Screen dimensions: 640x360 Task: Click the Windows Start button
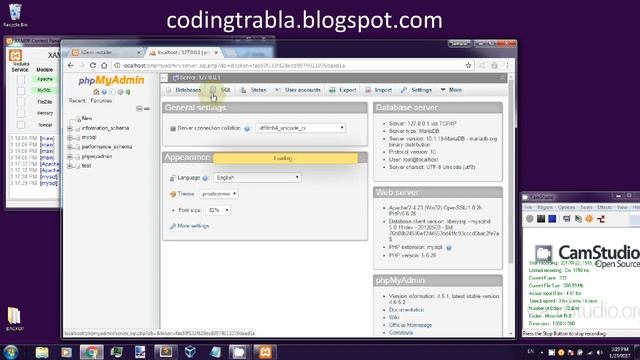pyautogui.click(x=11, y=352)
